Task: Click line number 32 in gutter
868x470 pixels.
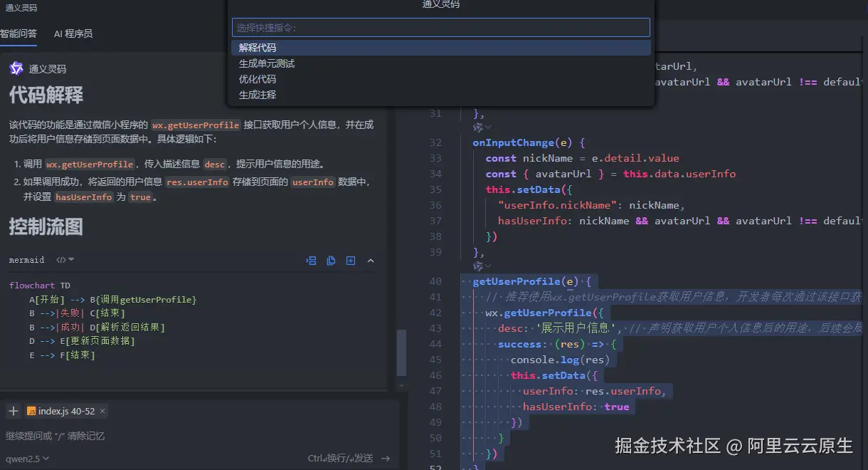Action: (x=435, y=142)
